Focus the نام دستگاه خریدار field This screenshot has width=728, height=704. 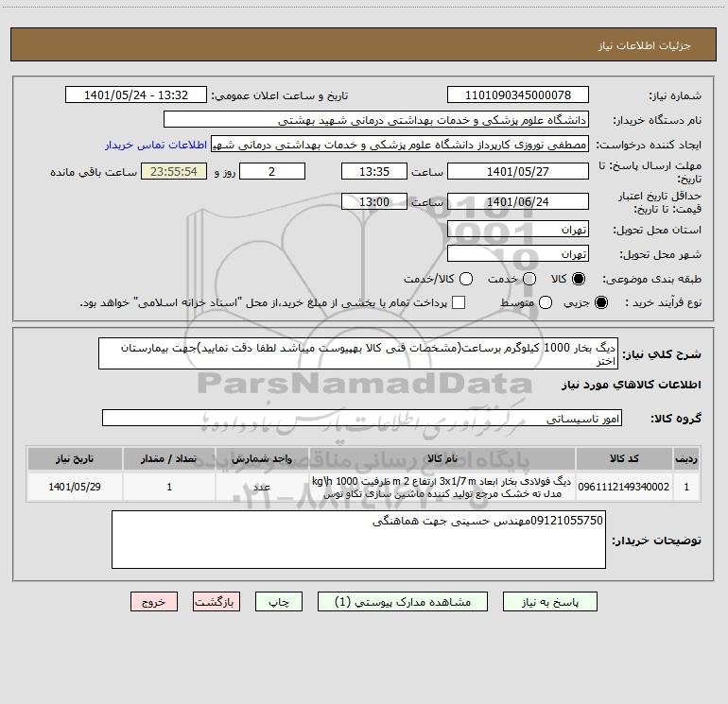point(376,119)
